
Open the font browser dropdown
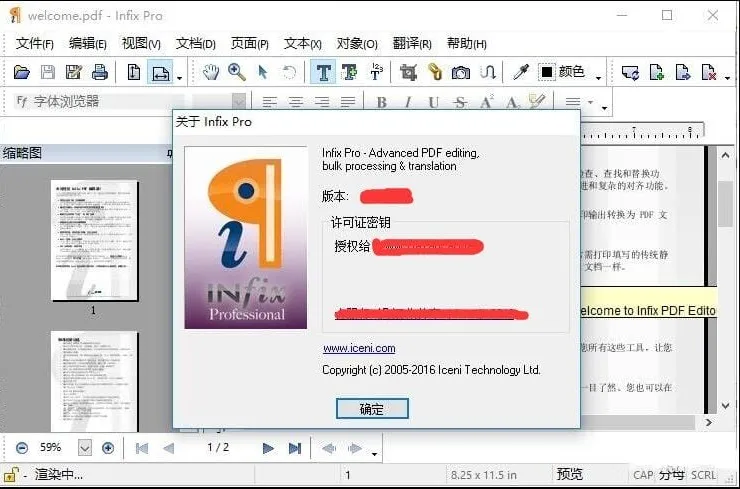point(239,102)
